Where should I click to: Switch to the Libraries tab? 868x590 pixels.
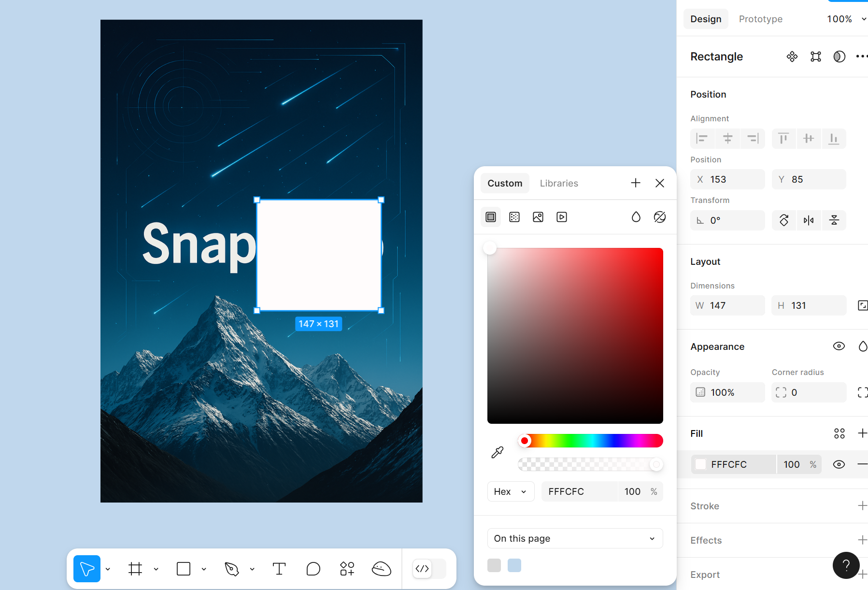coord(559,183)
